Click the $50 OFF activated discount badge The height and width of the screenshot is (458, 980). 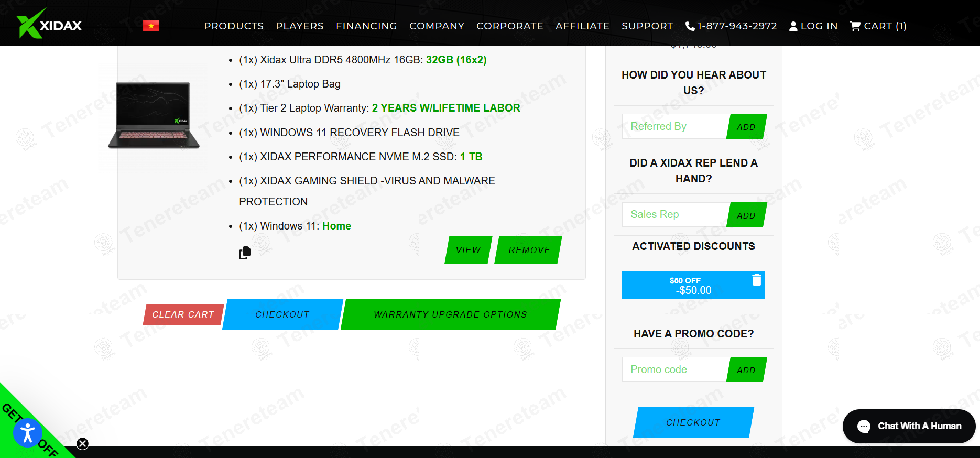(x=693, y=285)
